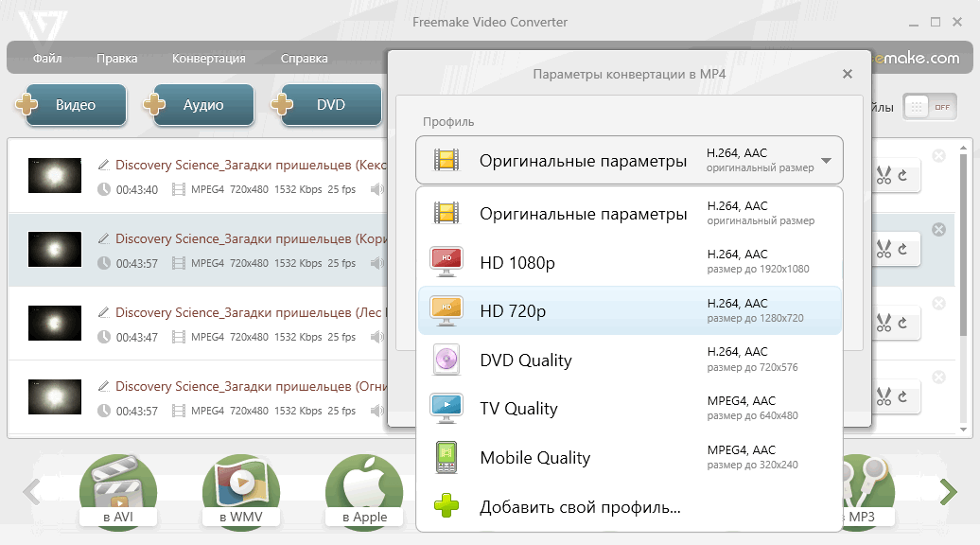Click the thumbnail of the third Discovery Science video
This screenshot has height=545, width=980.
pyautogui.click(x=54, y=323)
